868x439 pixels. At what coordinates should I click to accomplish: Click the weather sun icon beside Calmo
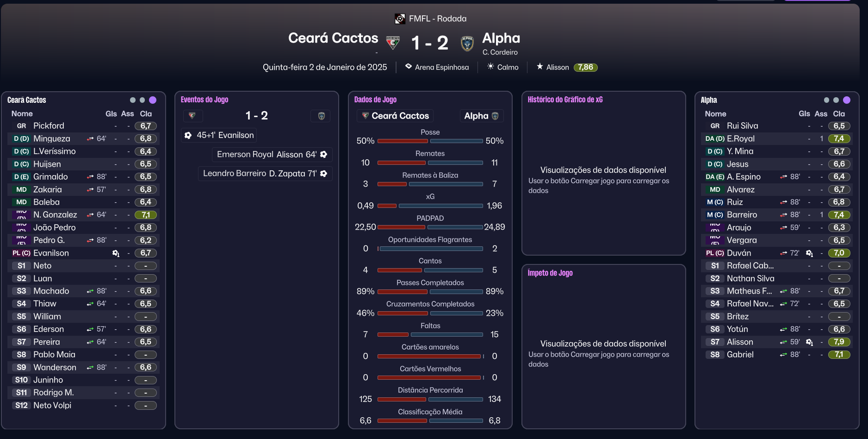(490, 67)
